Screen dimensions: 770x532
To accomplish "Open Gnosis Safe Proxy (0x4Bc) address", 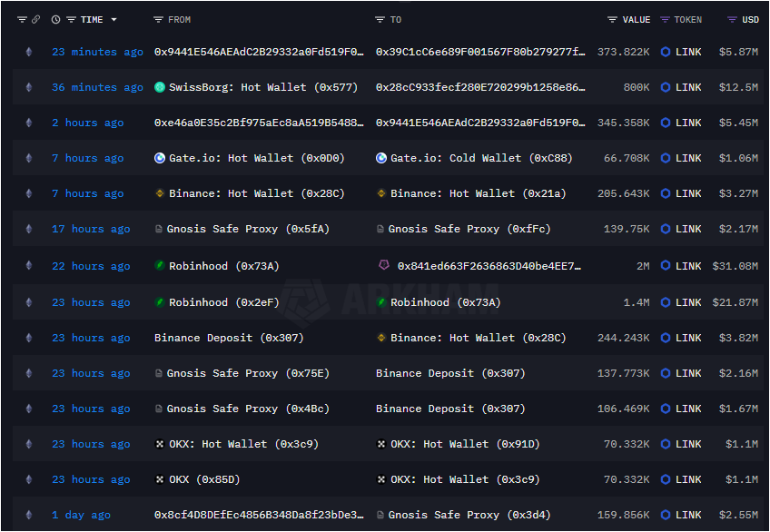I will (248, 409).
